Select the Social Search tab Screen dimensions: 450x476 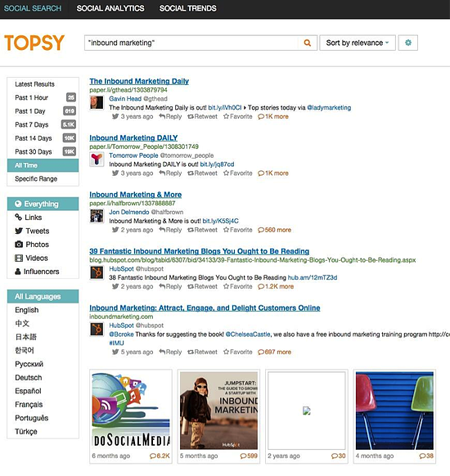33,8
